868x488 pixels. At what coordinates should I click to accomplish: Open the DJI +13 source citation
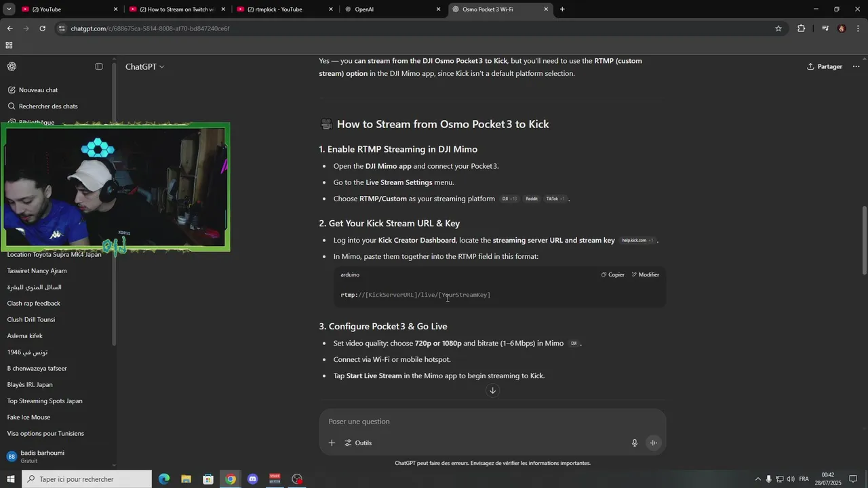click(509, 199)
